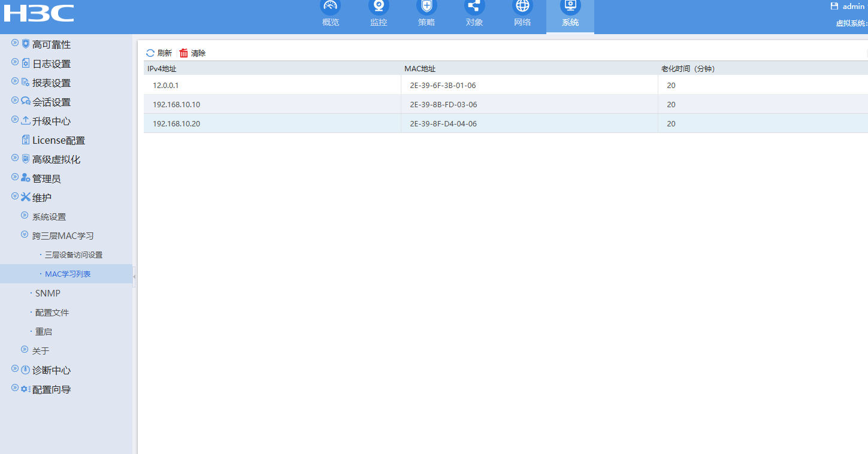Image resolution: width=868 pixels, height=454 pixels.
Task: Select the row with IP 12.0.0.1
Action: tap(506, 85)
